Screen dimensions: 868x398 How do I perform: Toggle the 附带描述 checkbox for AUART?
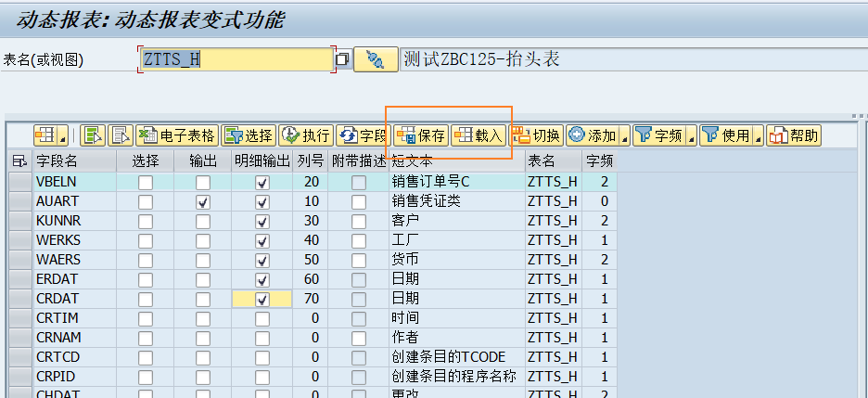[359, 202]
